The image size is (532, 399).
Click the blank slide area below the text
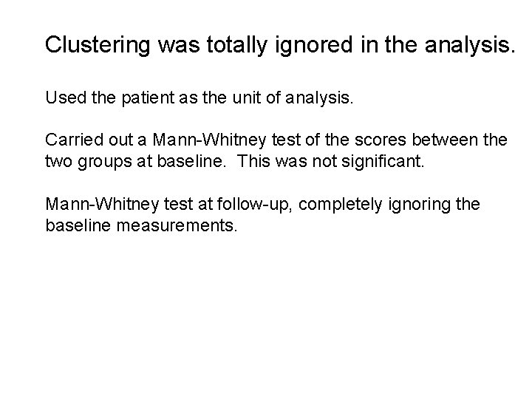pyautogui.click(x=266, y=312)
